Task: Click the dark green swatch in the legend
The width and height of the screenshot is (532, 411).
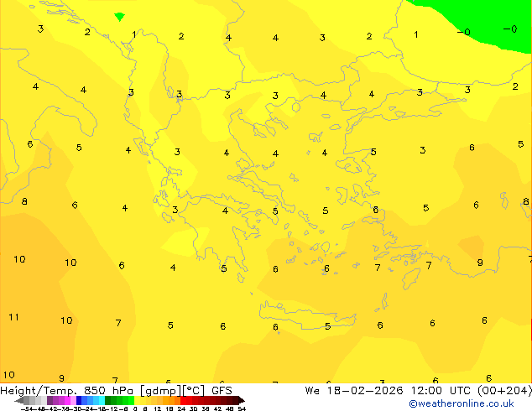Action: tap(108, 400)
